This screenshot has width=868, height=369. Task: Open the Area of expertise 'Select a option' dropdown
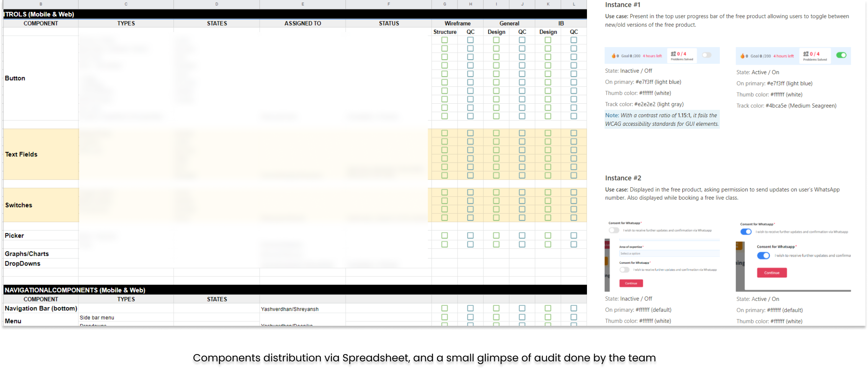click(669, 254)
